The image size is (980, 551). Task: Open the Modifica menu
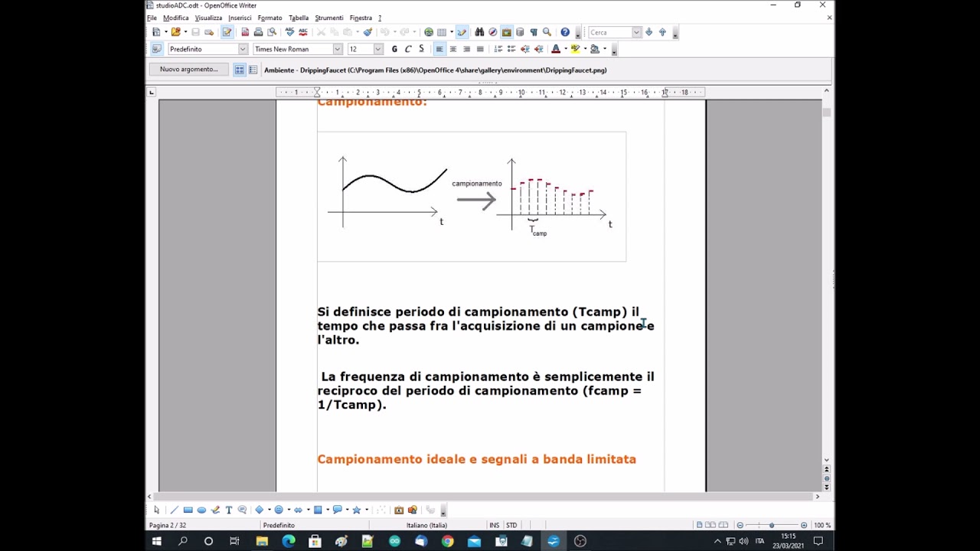point(175,18)
